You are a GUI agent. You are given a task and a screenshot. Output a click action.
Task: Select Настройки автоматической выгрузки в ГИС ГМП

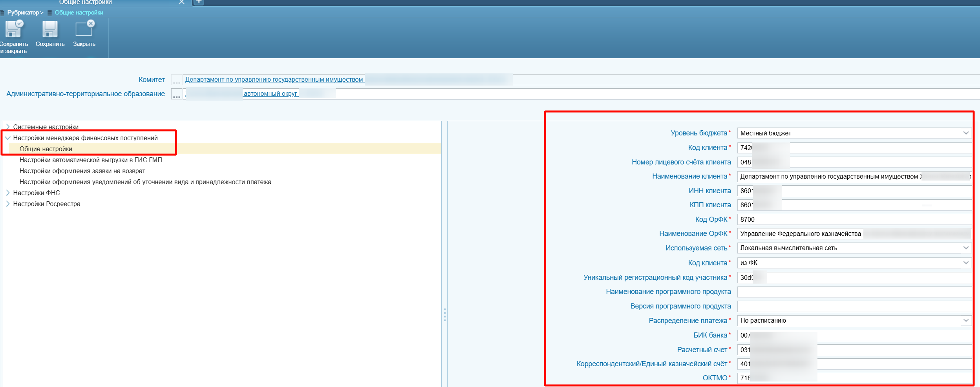coord(91,160)
